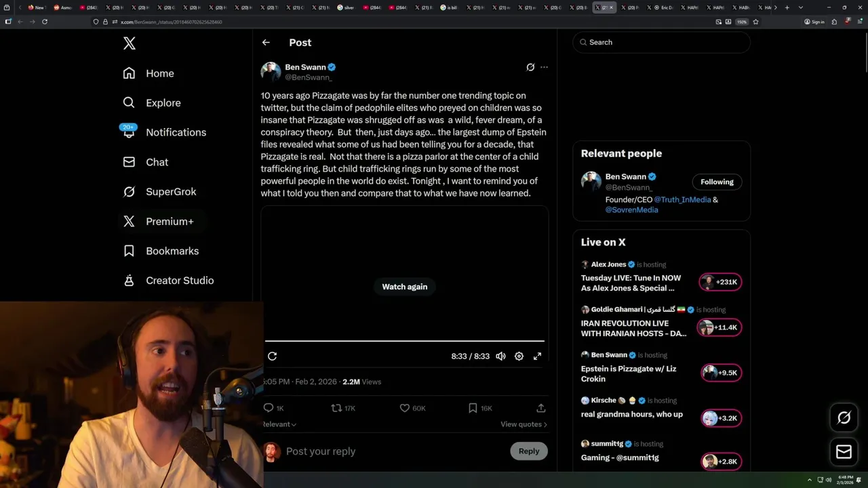Open @SovrenMedia link

[631, 210]
